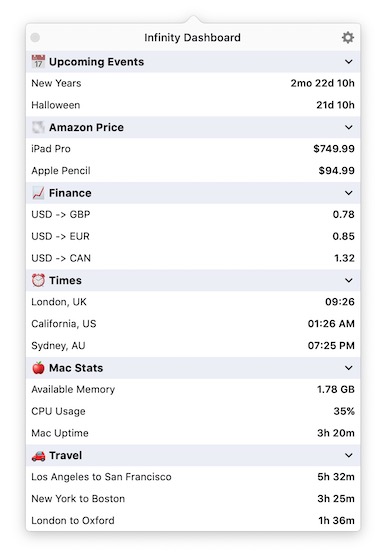Click the Amazon Price section icon

(38, 127)
